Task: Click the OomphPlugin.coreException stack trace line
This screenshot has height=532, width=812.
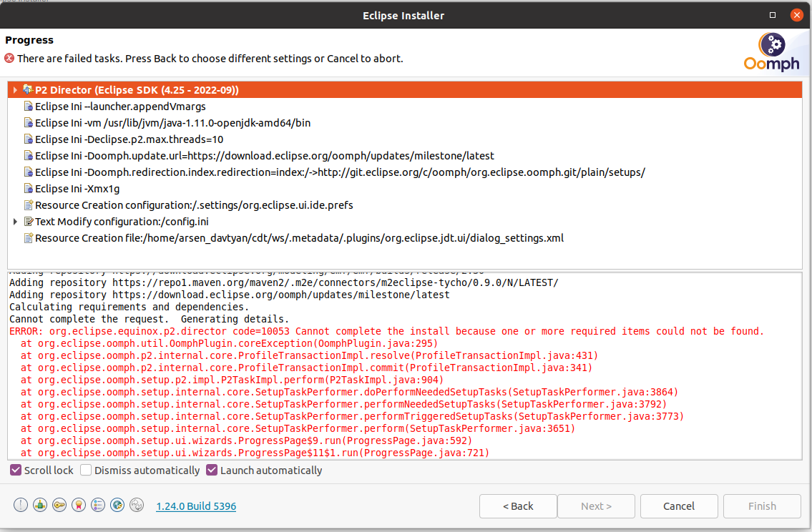Action: point(230,343)
